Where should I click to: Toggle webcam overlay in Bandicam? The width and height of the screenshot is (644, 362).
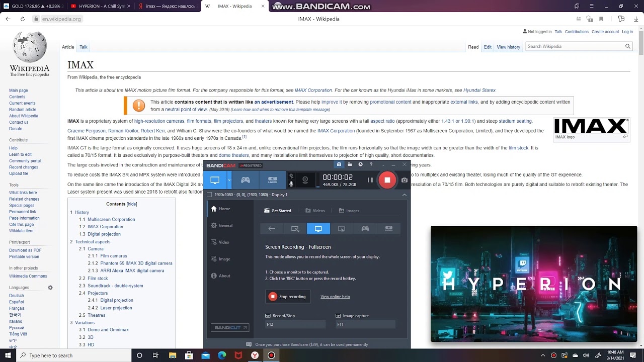305,180
